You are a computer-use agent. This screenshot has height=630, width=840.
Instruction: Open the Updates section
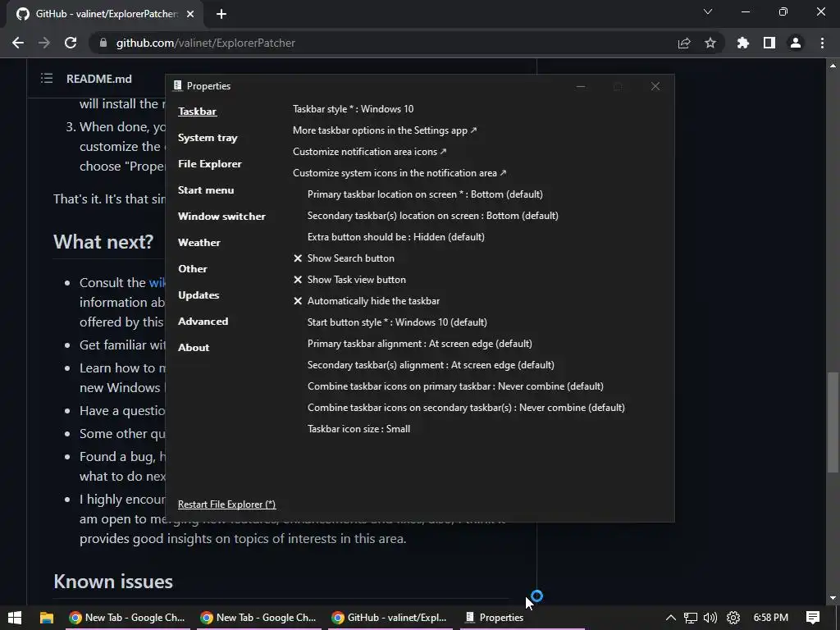point(199,295)
